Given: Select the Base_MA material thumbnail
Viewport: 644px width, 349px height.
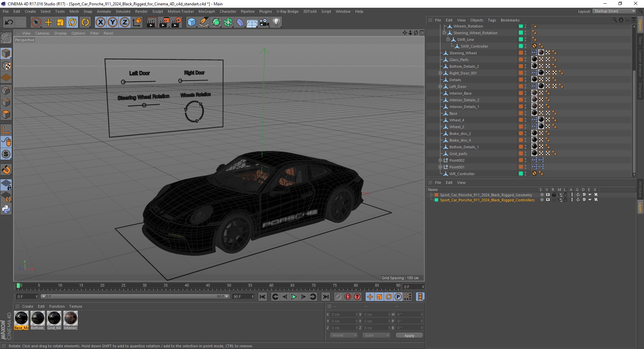Looking at the screenshot, I should pos(21,320).
